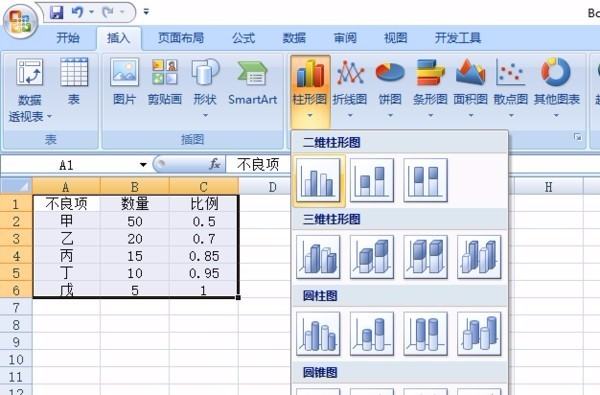The height and width of the screenshot is (395, 600).
Task: Select column H header
Action: (x=548, y=186)
